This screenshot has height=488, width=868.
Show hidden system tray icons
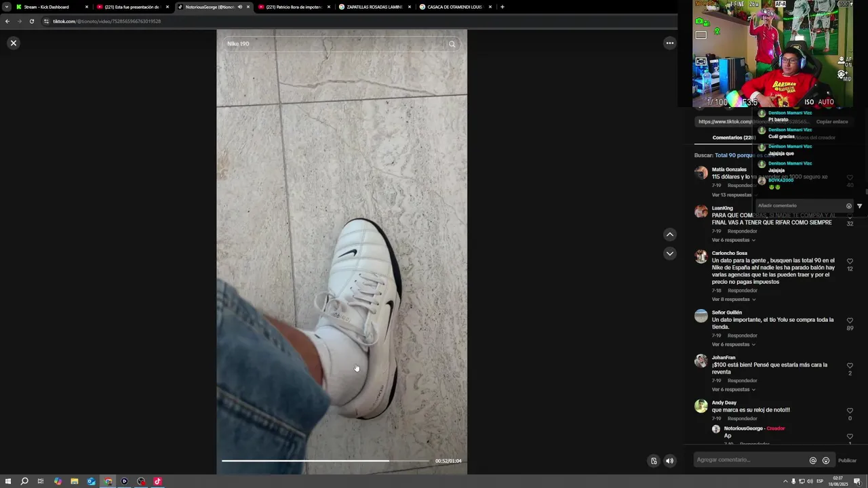point(785,481)
